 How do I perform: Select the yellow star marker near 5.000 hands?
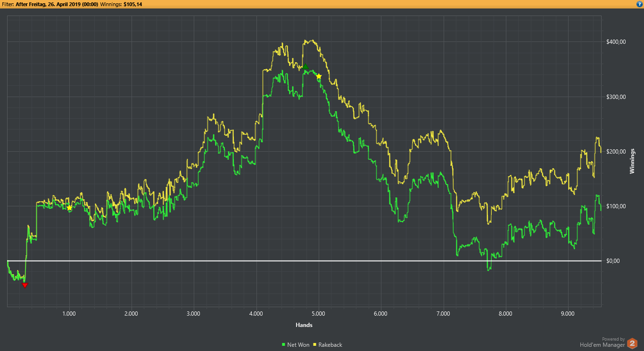tap(319, 76)
